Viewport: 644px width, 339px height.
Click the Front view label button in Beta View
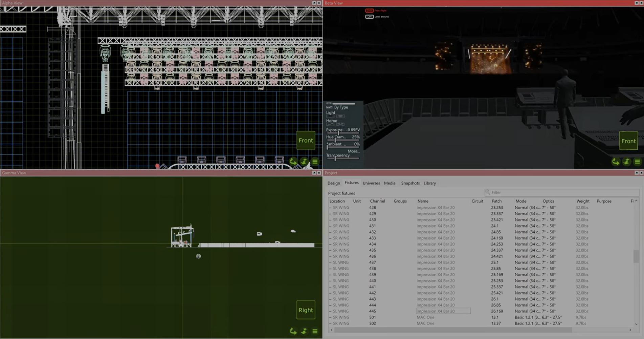pyautogui.click(x=628, y=141)
